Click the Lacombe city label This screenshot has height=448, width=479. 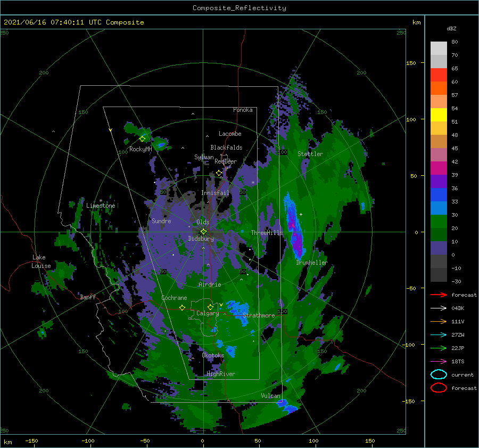(x=230, y=134)
